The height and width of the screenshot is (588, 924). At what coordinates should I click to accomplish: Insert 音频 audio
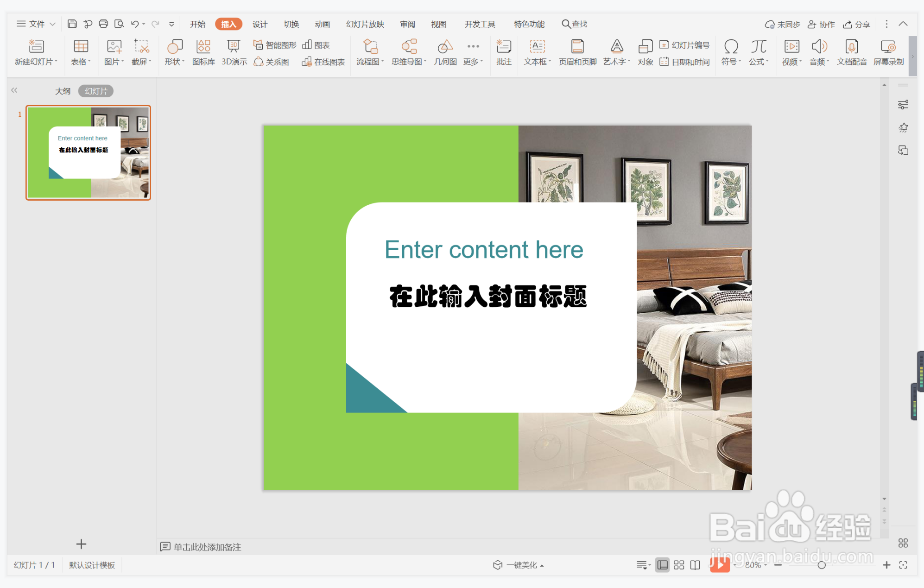point(819,52)
